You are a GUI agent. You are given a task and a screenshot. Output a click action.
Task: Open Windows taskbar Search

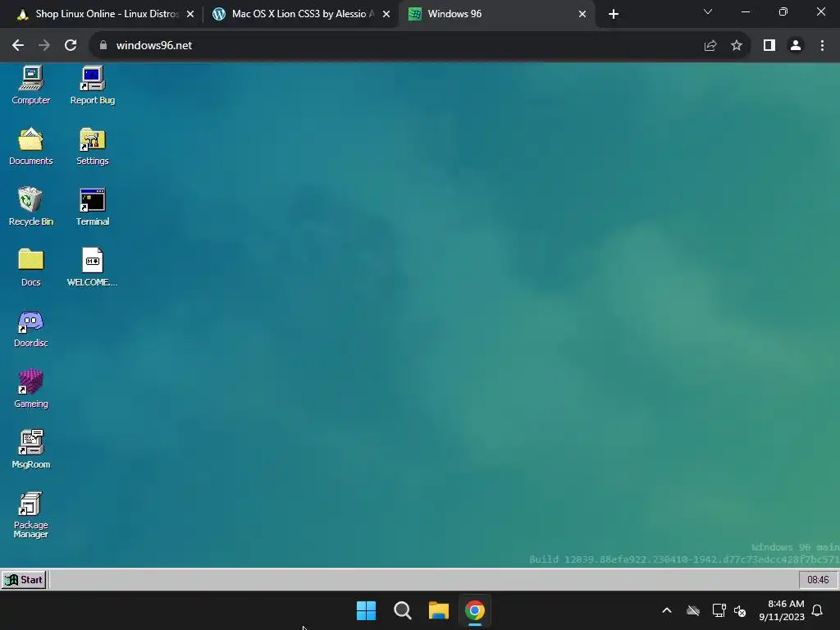[402, 610]
